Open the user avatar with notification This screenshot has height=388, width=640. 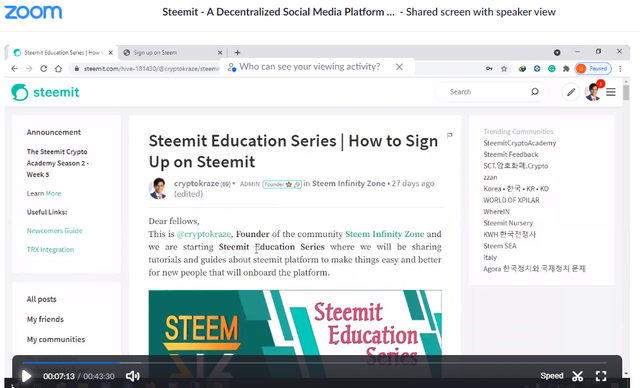pyautogui.click(x=593, y=91)
